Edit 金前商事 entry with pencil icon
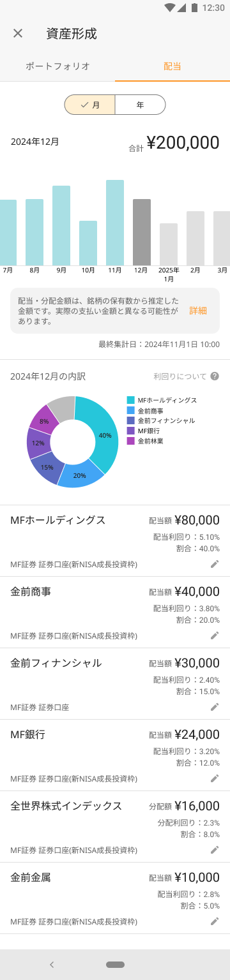Screen dimensions: 230x980 [215, 635]
